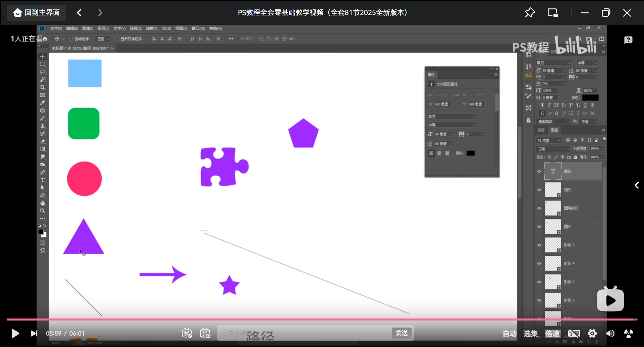
Task: Open the 文件(F) menu
Action: point(56,28)
